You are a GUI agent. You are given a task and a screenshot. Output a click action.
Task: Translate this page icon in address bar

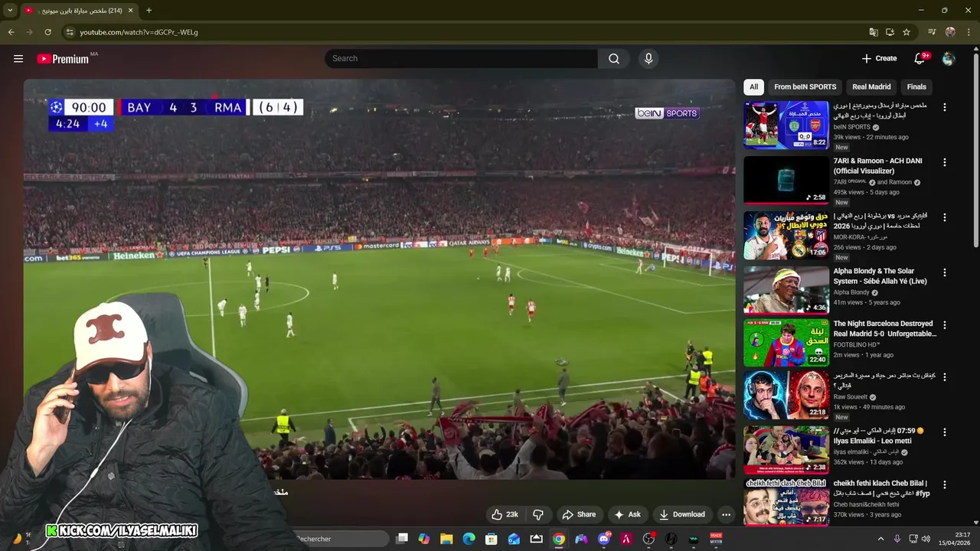(x=874, y=32)
